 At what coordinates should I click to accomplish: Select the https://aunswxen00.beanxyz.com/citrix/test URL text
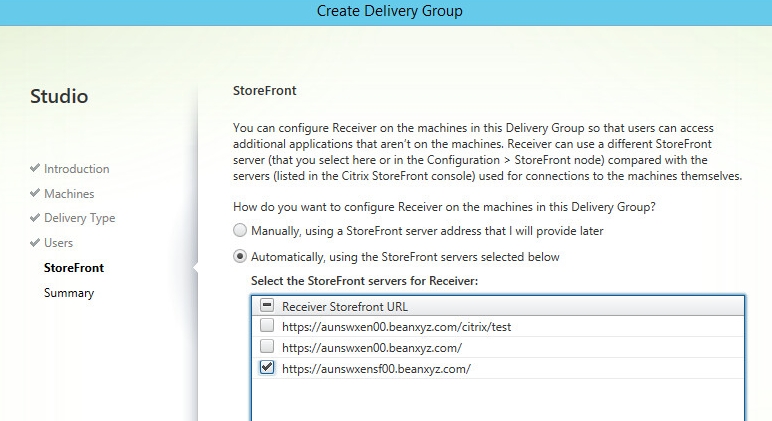click(x=396, y=327)
